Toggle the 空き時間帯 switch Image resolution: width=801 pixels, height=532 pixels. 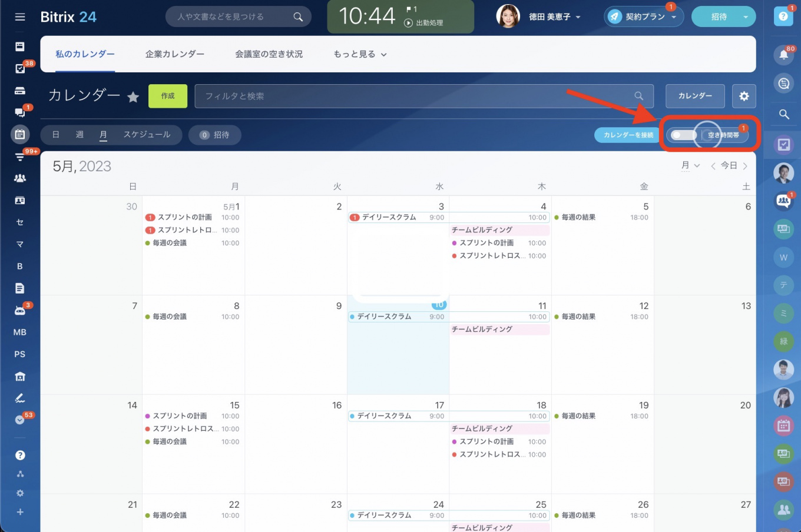[x=683, y=135]
